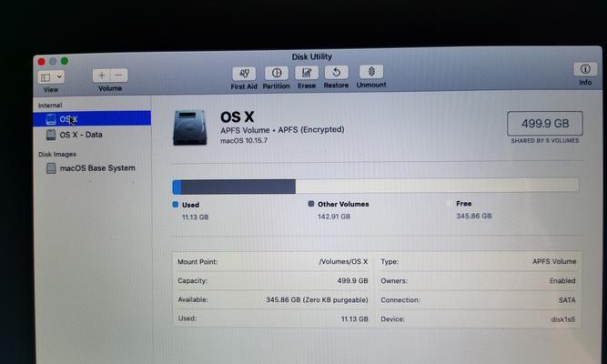Viewport: 607px width, 364px height.
Task: Click the green zoom window button
Action: click(65, 61)
